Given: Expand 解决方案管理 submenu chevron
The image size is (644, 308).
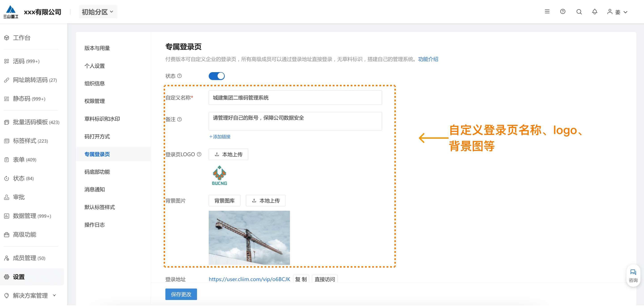Looking at the screenshot, I should [x=54, y=295].
